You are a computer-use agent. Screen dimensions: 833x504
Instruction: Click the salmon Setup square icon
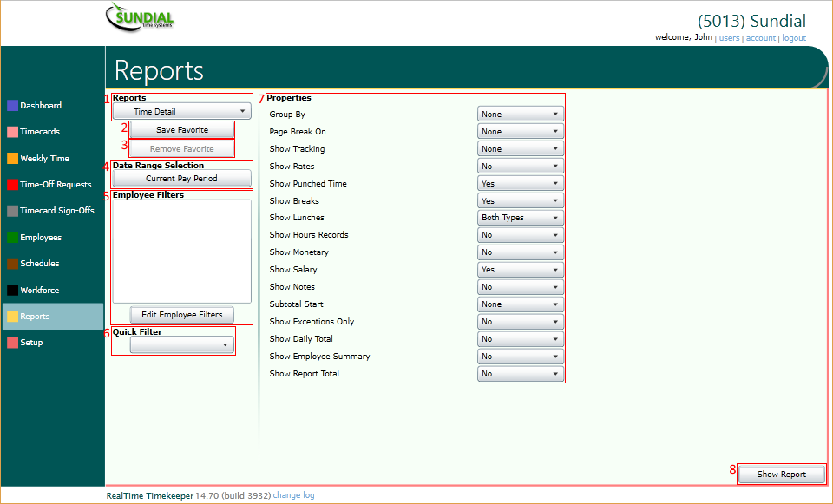(13, 343)
